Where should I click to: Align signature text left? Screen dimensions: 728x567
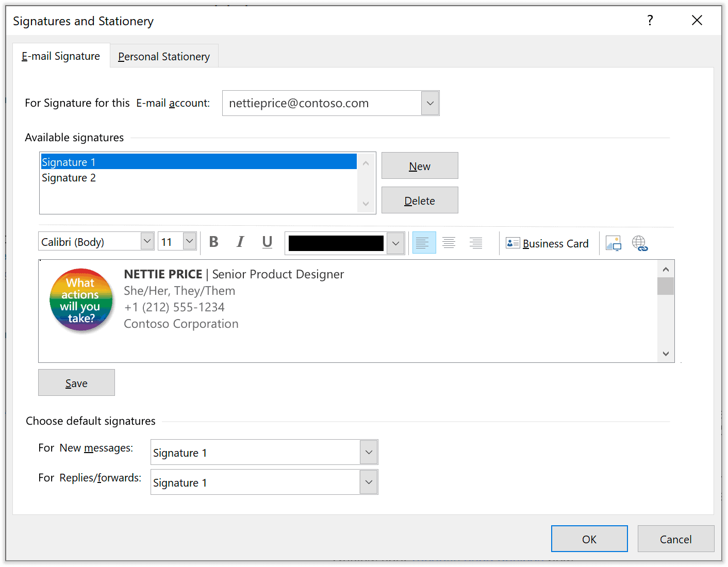click(x=424, y=242)
